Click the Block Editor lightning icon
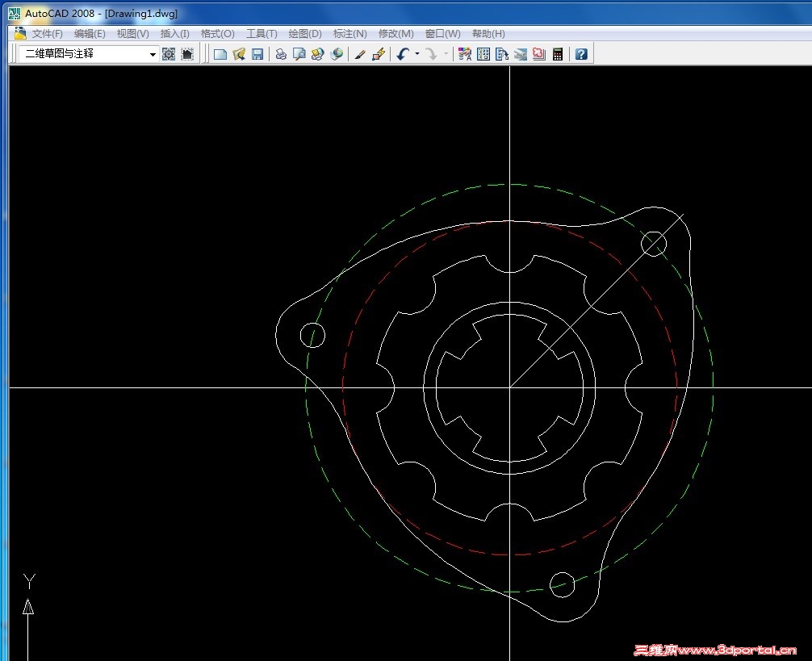Screen dimensions: 812x661 (379, 54)
